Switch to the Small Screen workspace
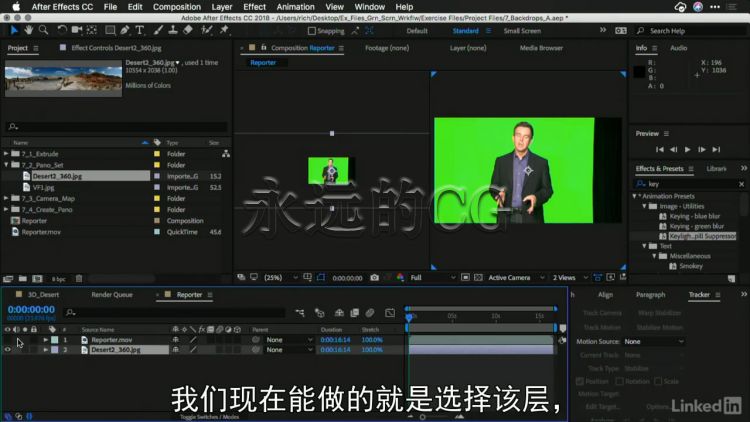Screen dimensions: 750x422 point(522,31)
